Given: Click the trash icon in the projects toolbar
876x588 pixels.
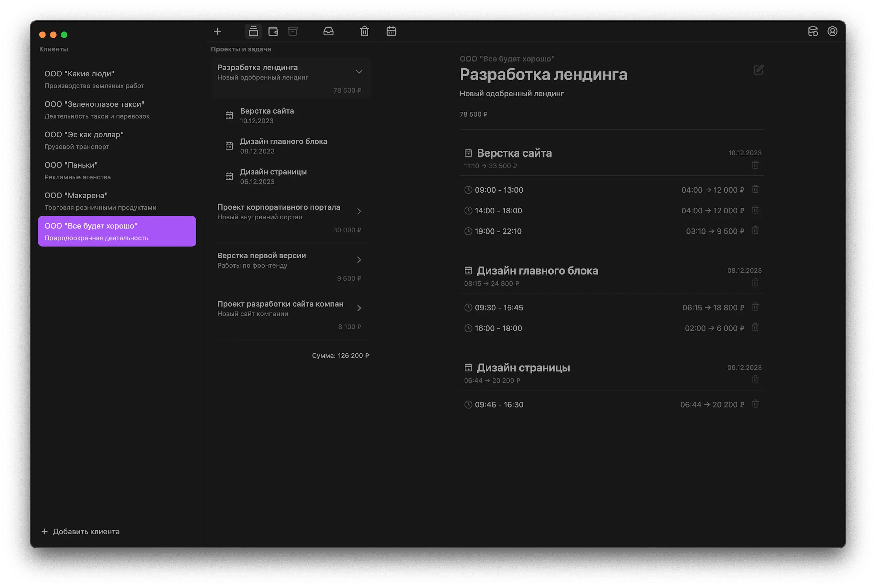Looking at the screenshot, I should (x=364, y=32).
